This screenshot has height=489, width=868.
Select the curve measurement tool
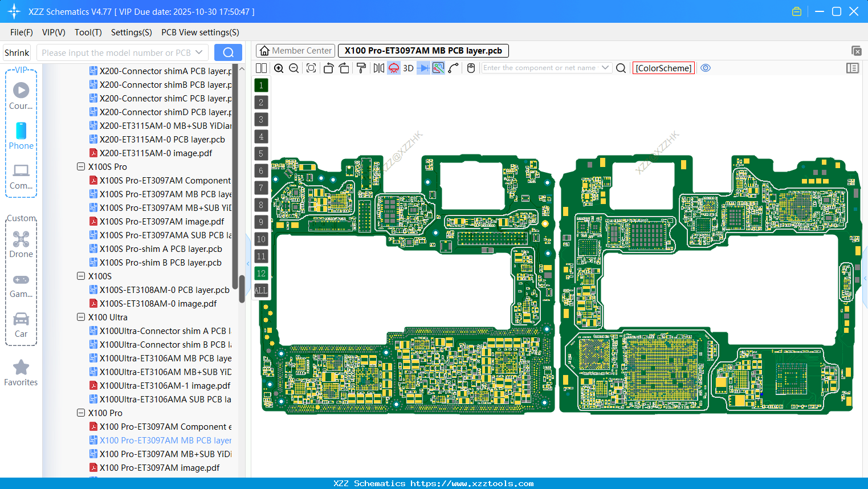pyautogui.click(x=453, y=68)
